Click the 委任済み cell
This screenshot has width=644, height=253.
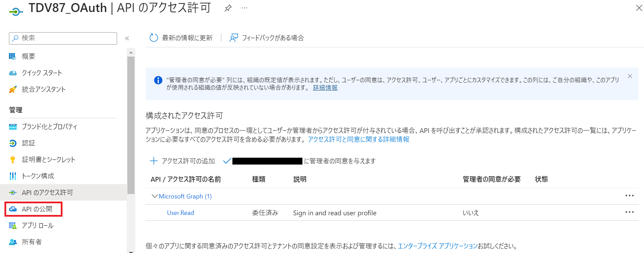[265, 213]
